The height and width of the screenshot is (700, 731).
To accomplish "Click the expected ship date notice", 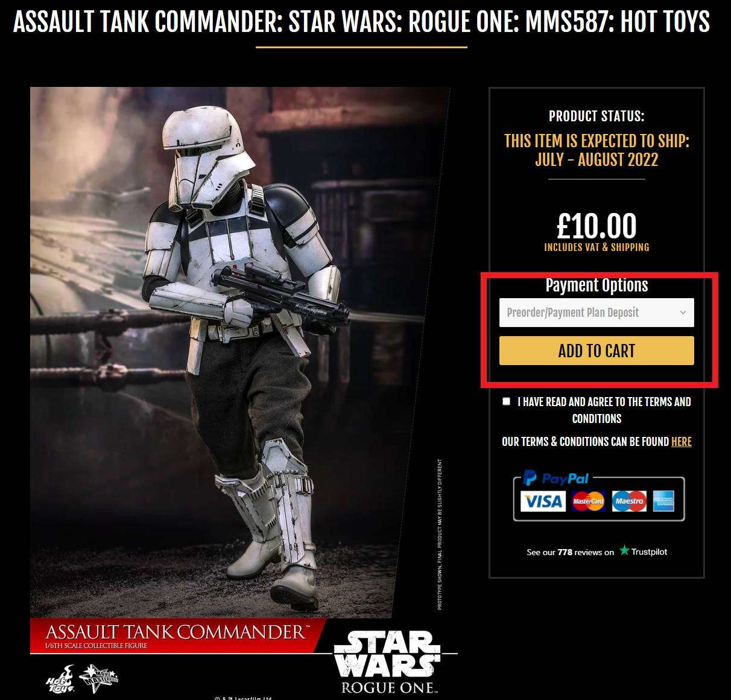I will (597, 150).
